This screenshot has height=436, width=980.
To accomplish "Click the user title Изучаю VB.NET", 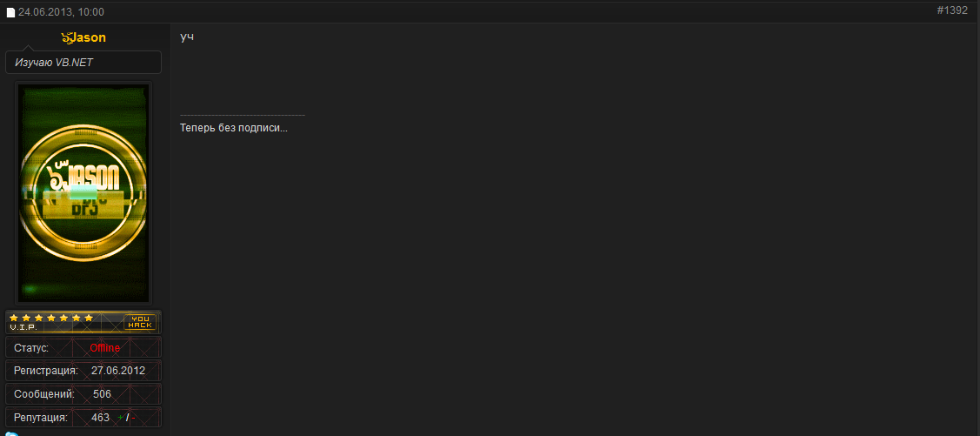I will coord(54,63).
